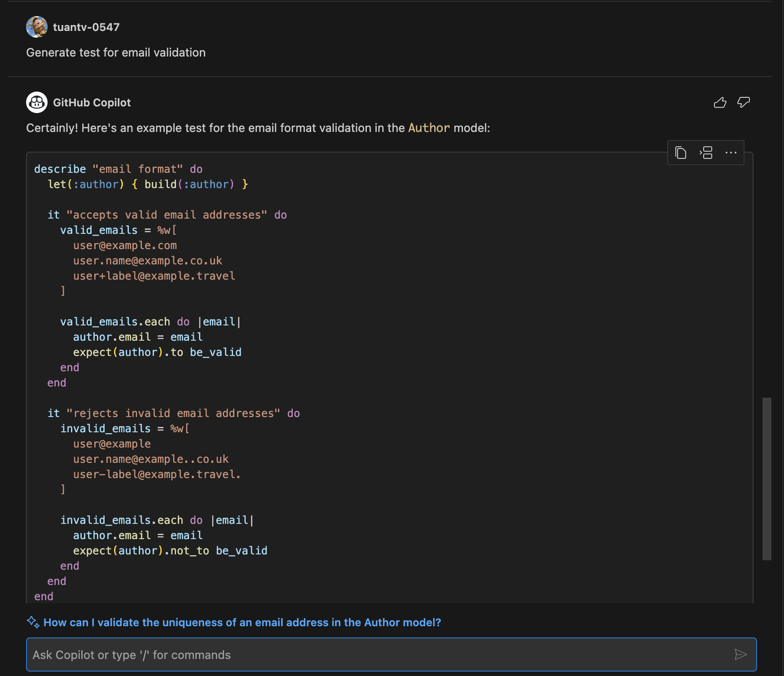Click the GitHub Copilot name label
This screenshot has height=676, width=784.
92,103
